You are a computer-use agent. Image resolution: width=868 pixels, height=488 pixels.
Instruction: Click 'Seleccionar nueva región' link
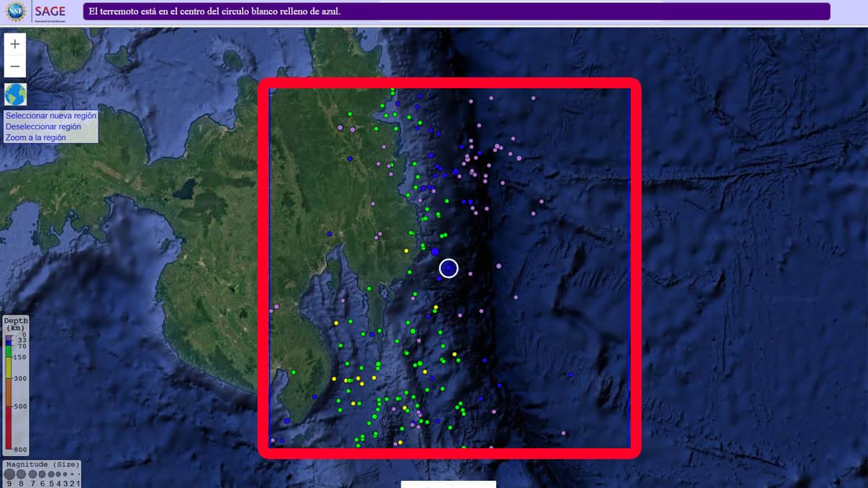pyautogui.click(x=51, y=116)
